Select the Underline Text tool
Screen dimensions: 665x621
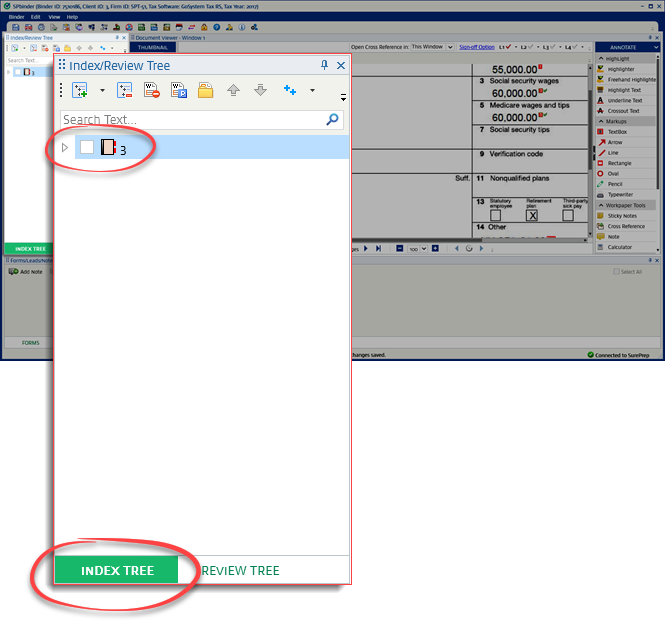point(625,101)
